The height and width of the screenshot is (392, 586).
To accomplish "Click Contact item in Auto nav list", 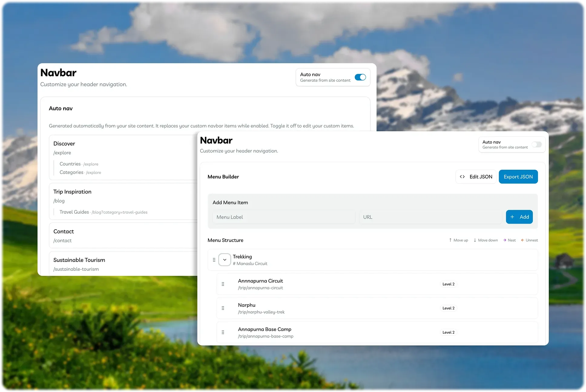I will pyautogui.click(x=64, y=231).
